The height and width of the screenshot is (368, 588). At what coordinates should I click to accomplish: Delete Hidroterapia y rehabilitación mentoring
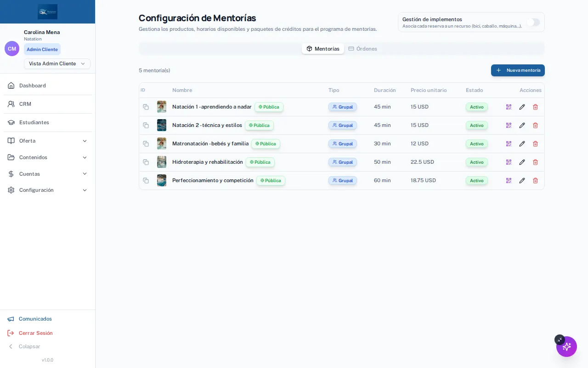[x=535, y=162]
